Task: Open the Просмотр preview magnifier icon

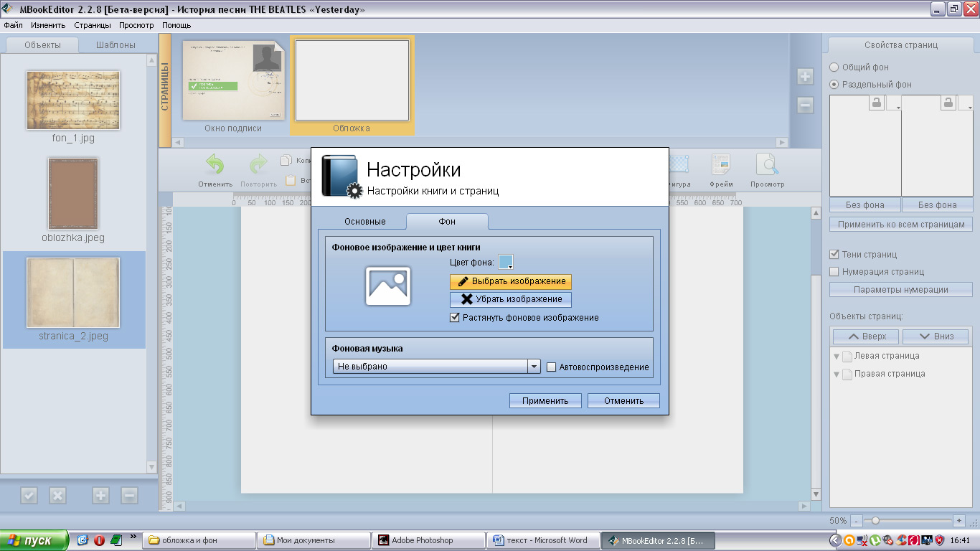Action: 767,165
